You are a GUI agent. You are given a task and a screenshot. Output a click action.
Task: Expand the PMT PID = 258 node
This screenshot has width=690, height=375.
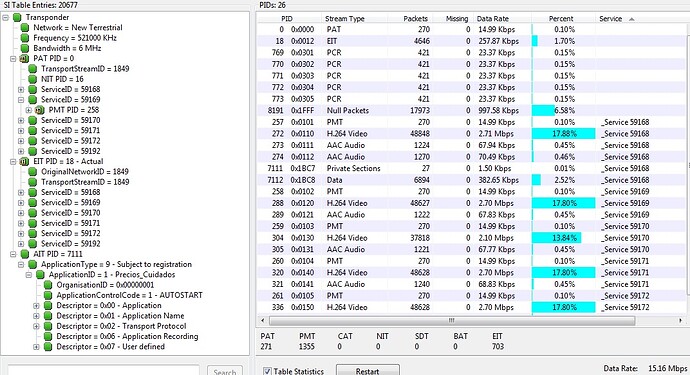click(29, 110)
